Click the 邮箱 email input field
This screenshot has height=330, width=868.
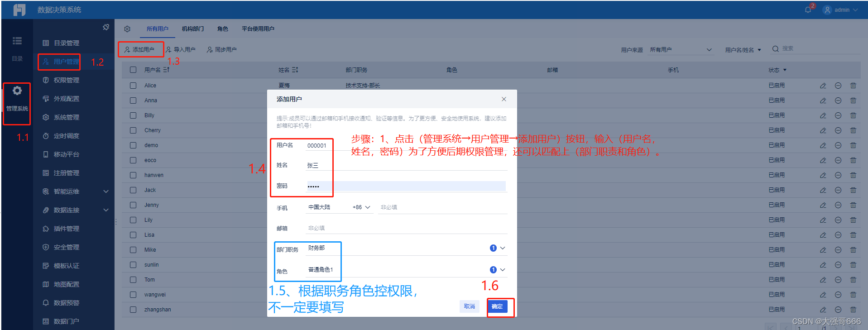coord(407,228)
